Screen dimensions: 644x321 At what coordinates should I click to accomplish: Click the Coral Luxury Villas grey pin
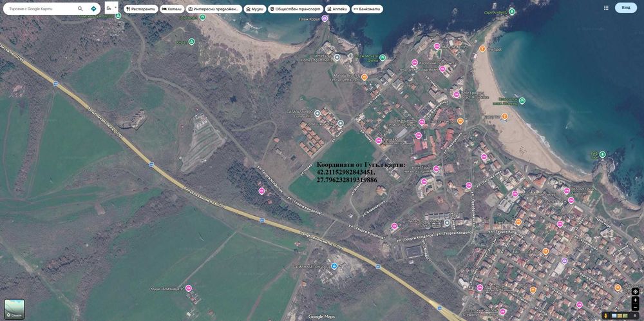(340, 123)
